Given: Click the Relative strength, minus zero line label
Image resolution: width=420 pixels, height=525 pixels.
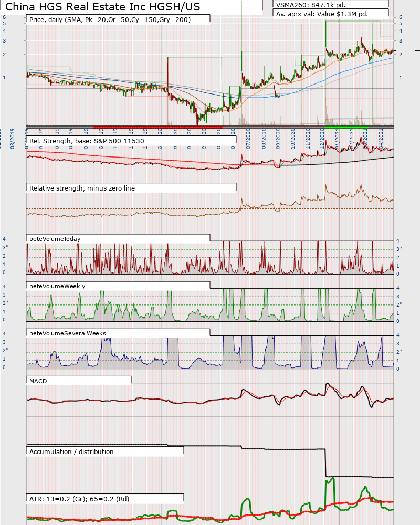Looking at the screenshot, I should [x=82, y=188].
